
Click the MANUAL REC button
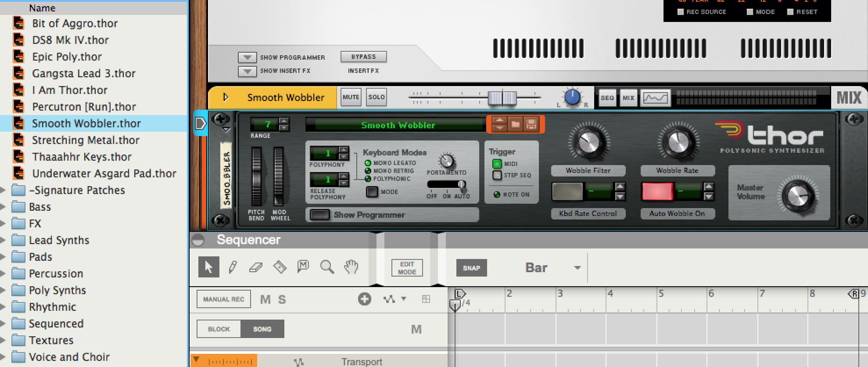pyautogui.click(x=224, y=299)
